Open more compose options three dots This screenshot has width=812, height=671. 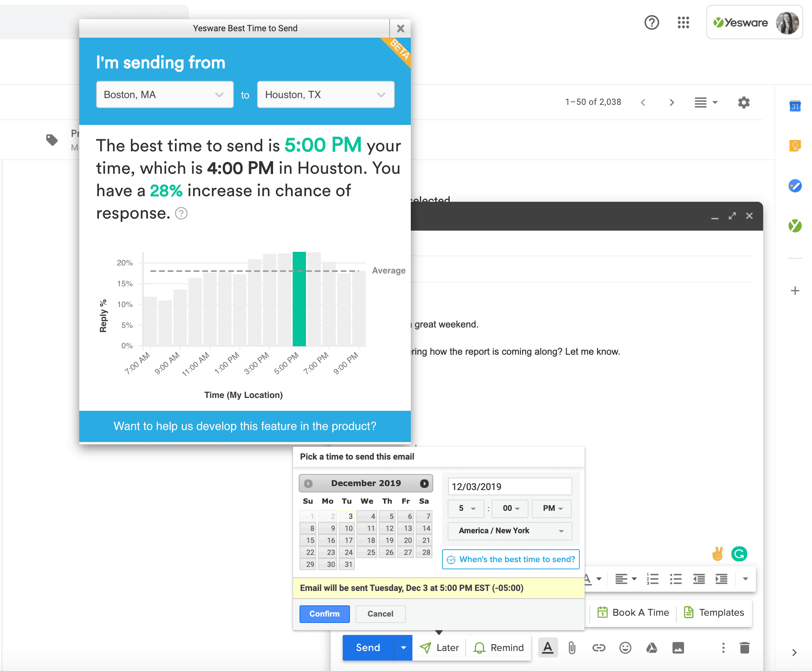[723, 648]
